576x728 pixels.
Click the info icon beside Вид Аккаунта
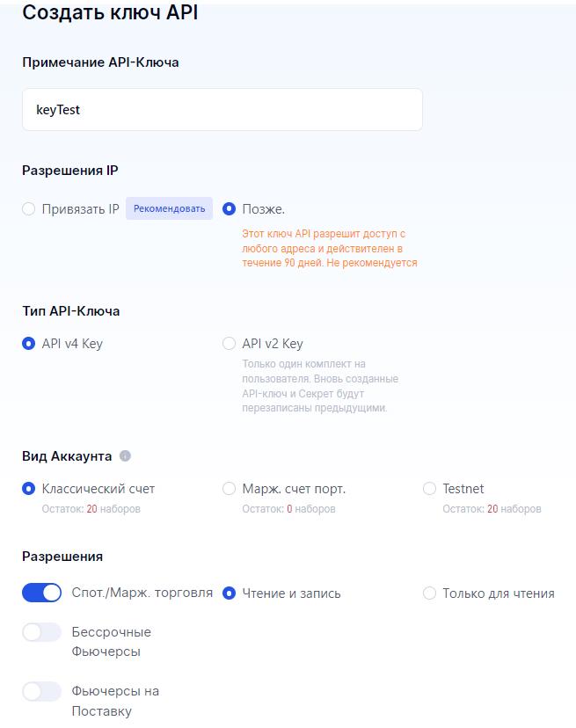pos(125,456)
